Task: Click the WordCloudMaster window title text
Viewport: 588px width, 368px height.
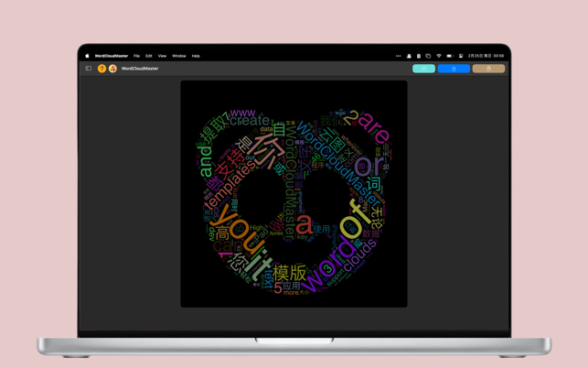Action: [x=140, y=69]
